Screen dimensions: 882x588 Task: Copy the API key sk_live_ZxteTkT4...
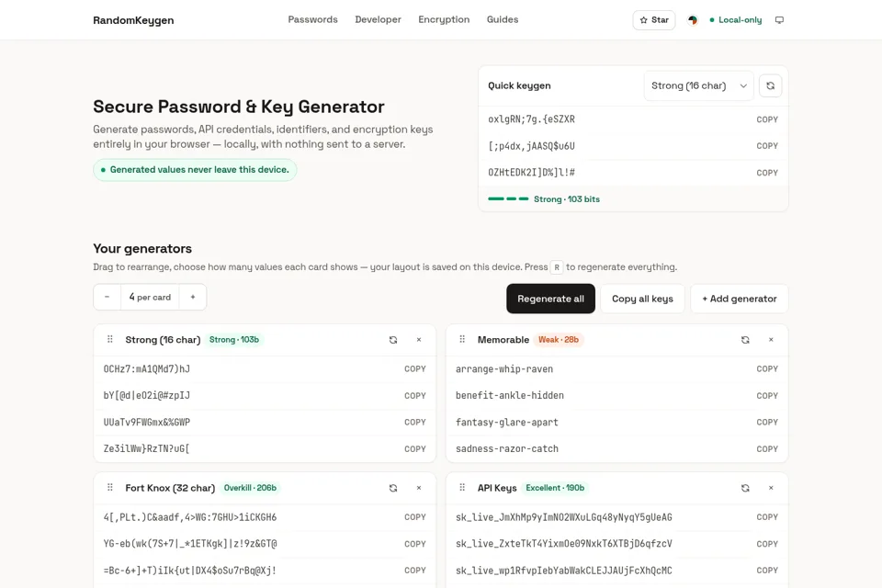[x=766, y=544]
